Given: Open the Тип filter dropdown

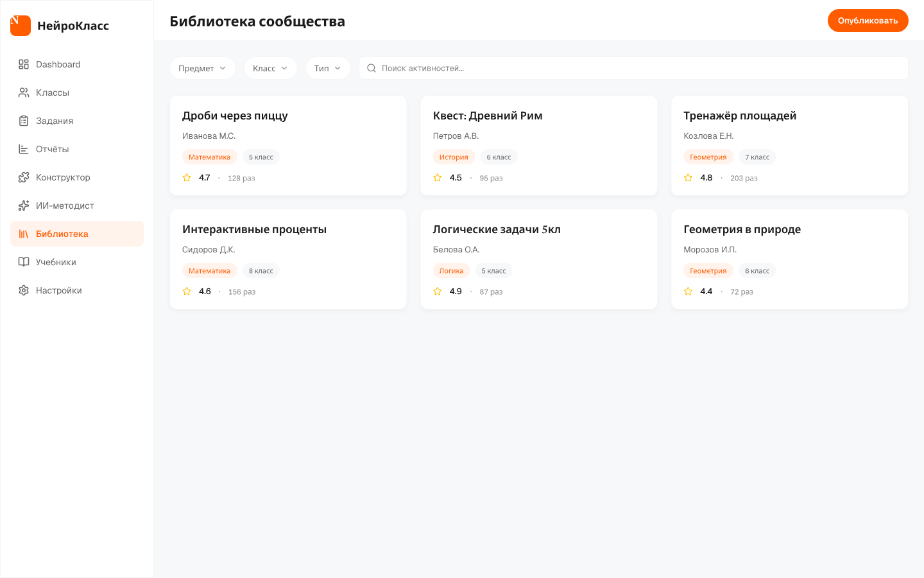Looking at the screenshot, I should [x=327, y=68].
